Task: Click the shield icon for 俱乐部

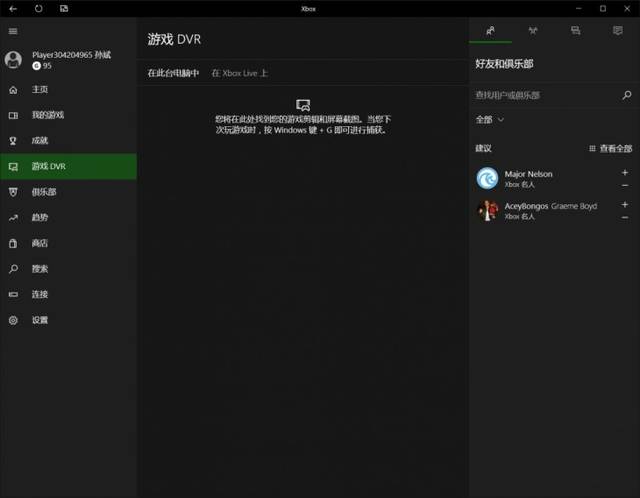Action: 13,192
